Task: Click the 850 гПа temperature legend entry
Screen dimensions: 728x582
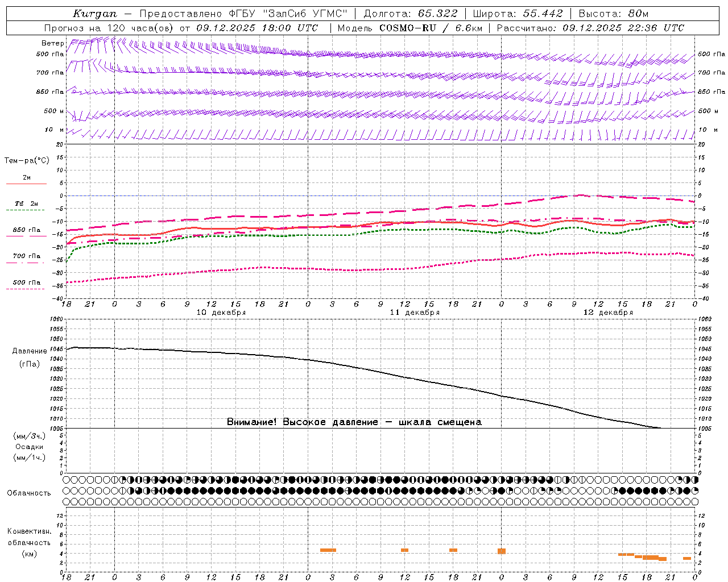Action: tap(26, 231)
